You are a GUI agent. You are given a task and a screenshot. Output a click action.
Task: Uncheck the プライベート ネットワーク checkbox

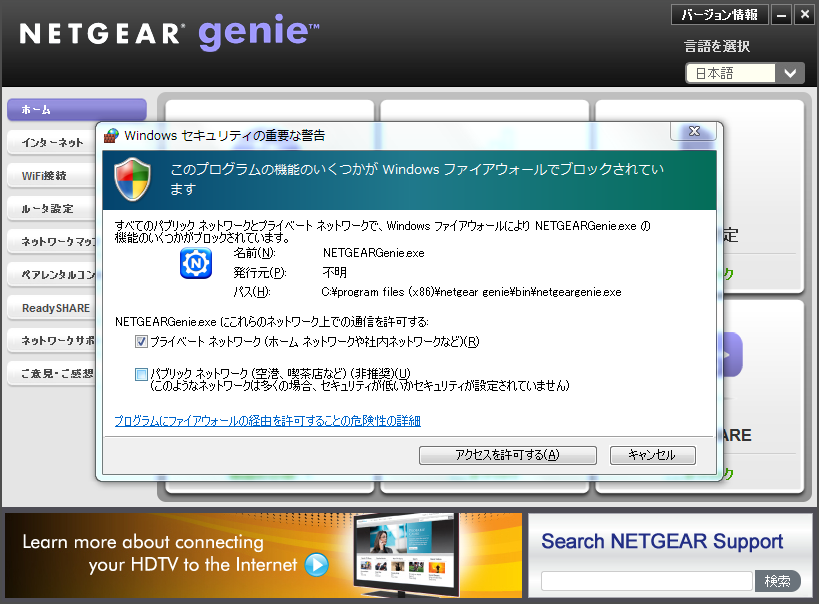click(x=141, y=342)
